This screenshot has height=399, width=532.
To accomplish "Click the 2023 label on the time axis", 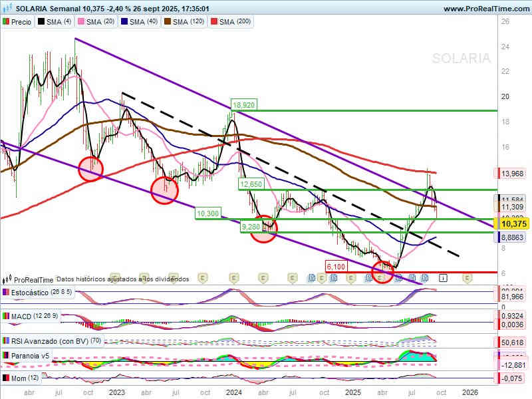I will pyautogui.click(x=117, y=392).
